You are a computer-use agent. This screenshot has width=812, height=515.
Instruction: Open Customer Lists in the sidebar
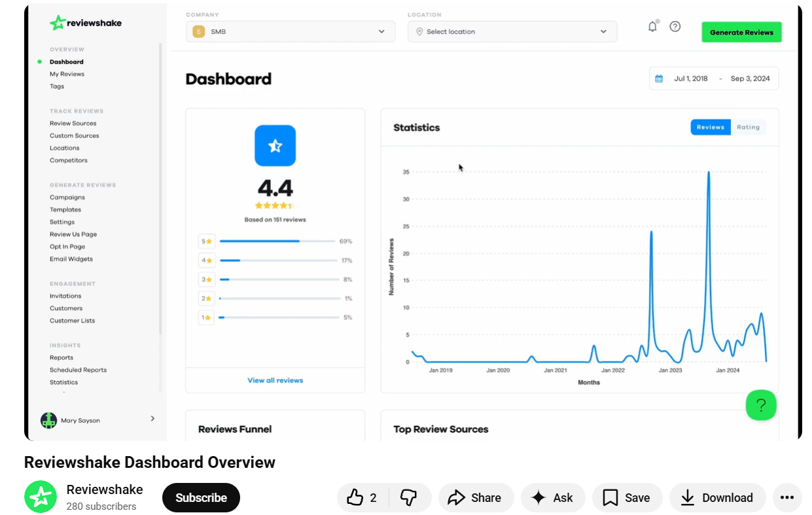coord(72,321)
